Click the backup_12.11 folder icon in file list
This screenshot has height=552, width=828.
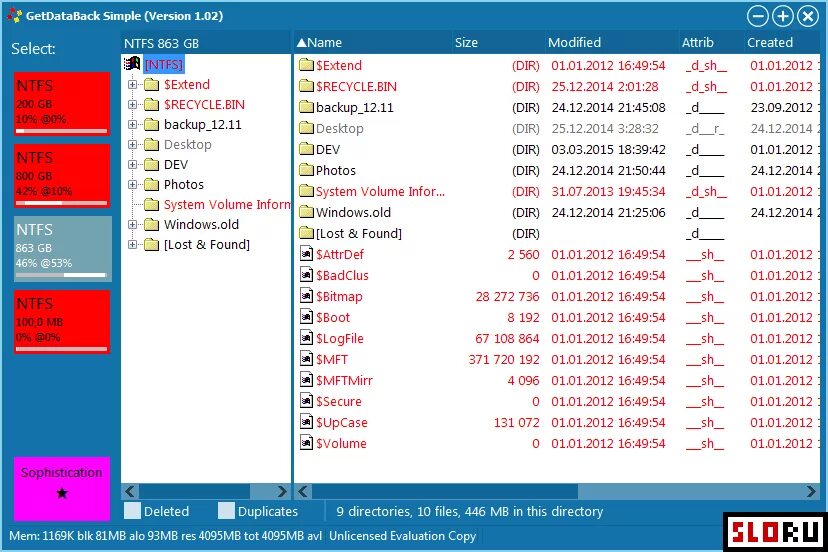point(306,107)
